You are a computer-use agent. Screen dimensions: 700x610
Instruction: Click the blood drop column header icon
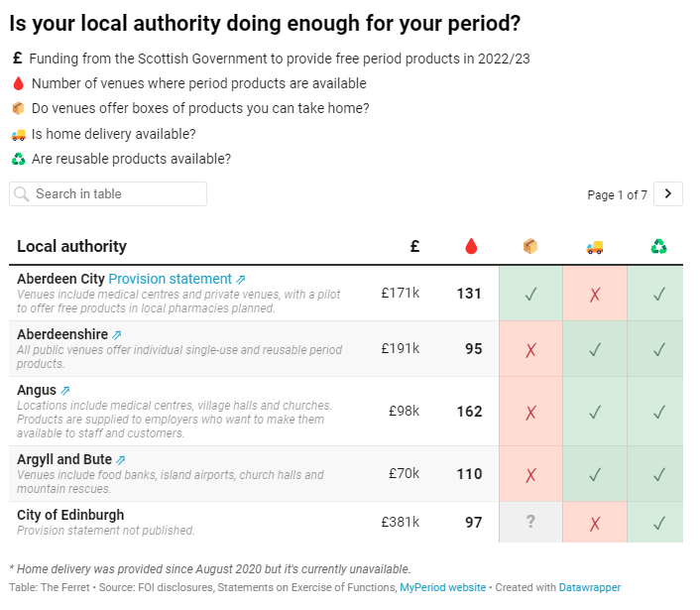(471, 246)
